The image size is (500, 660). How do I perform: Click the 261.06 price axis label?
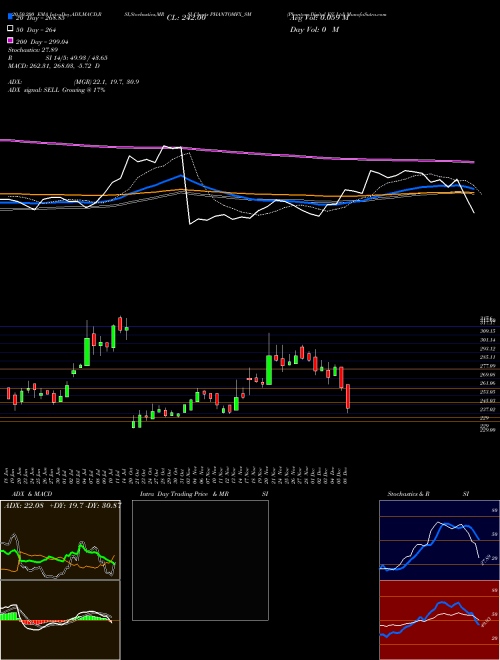[x=488, y=383]
